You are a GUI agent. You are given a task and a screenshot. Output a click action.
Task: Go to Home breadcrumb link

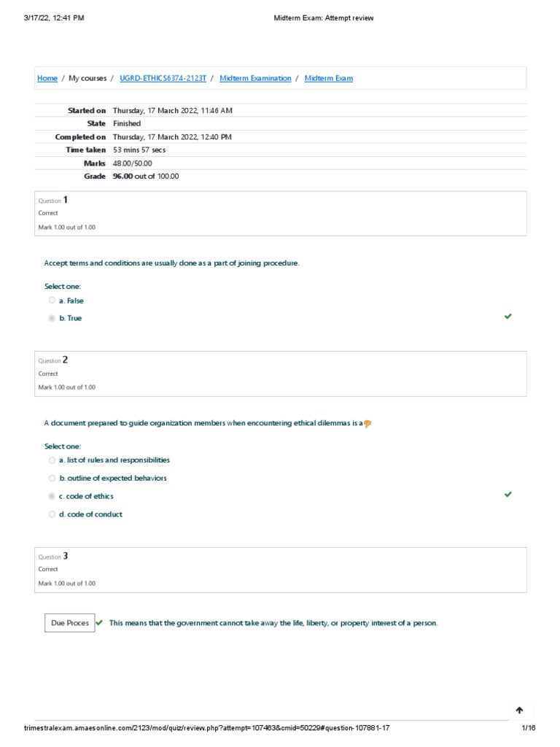(x=47, y=79)
